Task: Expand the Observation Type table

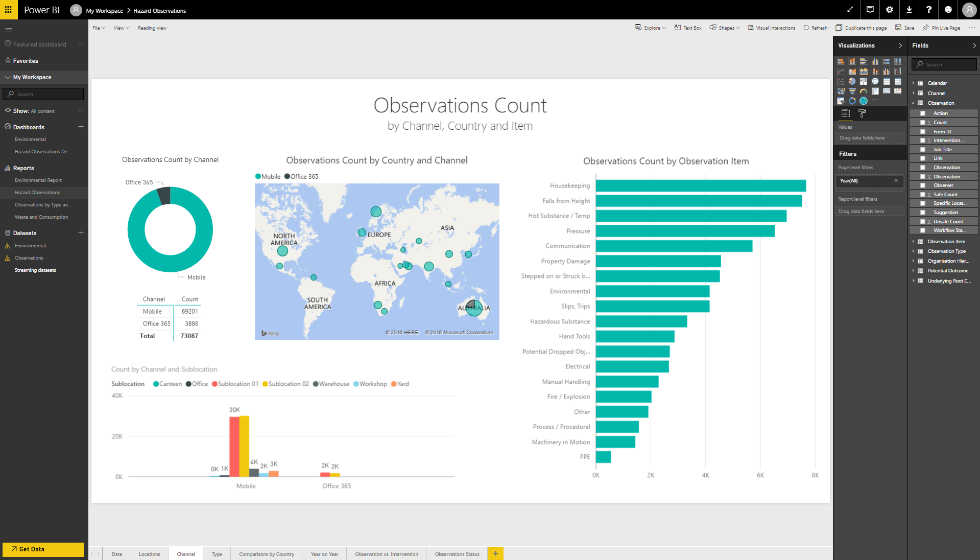Action: [914, 251]
